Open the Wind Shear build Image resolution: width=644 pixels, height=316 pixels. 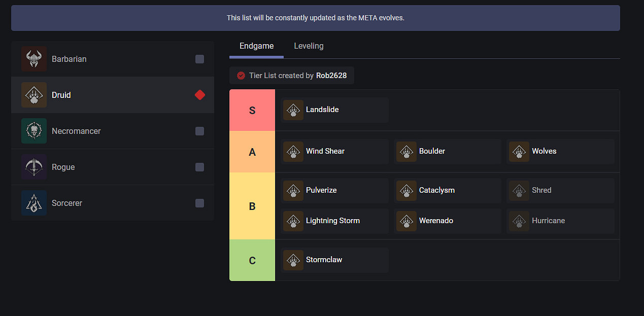coord(325,151)
